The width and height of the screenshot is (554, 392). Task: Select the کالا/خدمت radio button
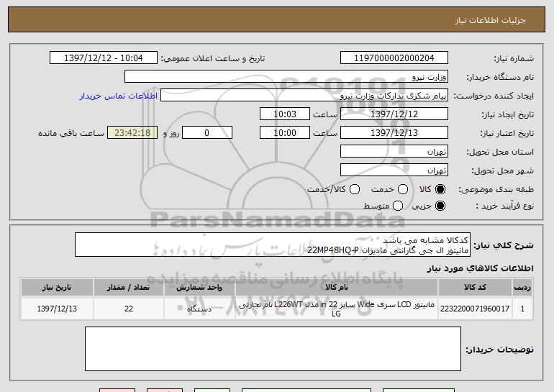pyautogui.click(x=355, y=189)
